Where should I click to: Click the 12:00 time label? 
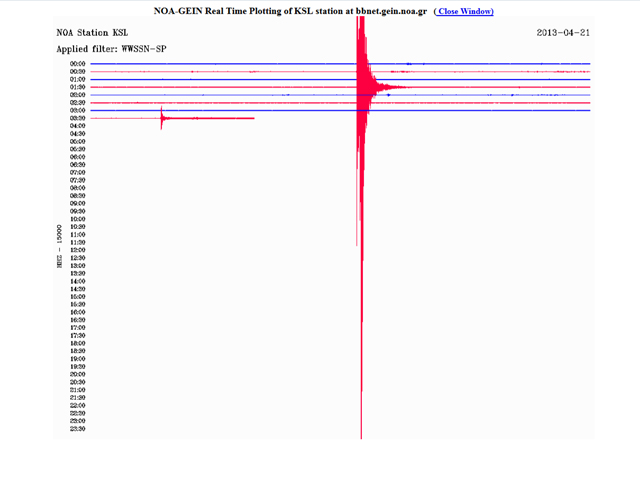pos(77,250)
